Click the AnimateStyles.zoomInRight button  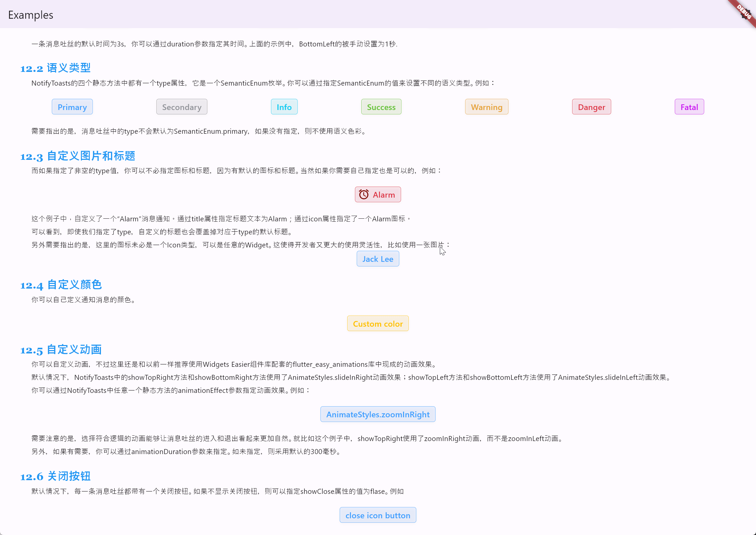[x=378, y=414]
